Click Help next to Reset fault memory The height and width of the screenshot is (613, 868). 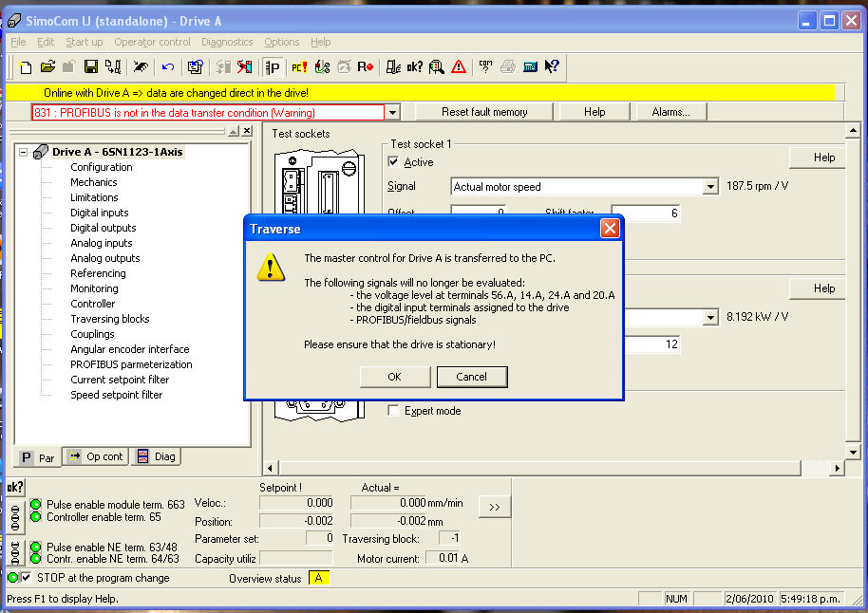[594, 112]
